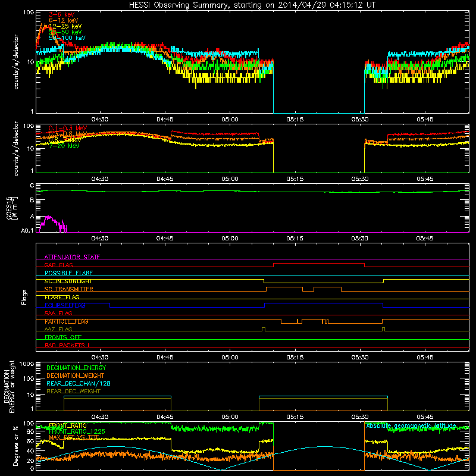476x476 pixels.
Task: Click the ECLIPSE_FLAG label
Action: (65, 305)
